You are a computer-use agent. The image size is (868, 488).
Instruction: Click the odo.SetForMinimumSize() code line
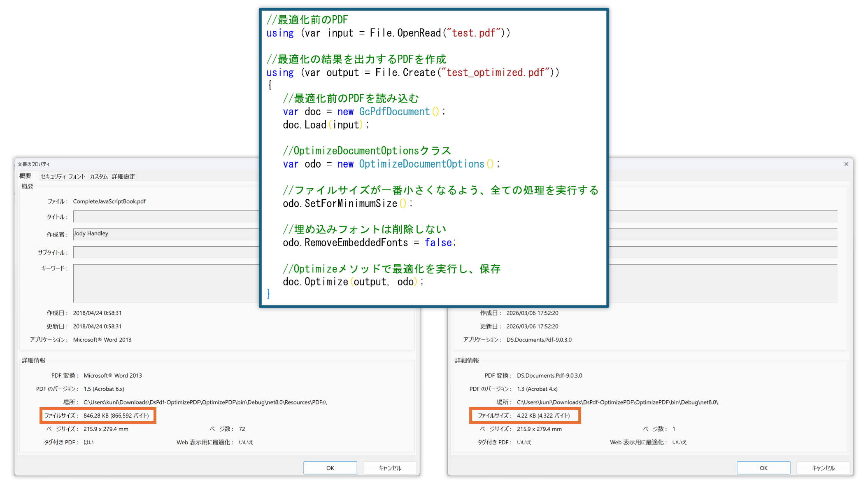tap(347, 203)
